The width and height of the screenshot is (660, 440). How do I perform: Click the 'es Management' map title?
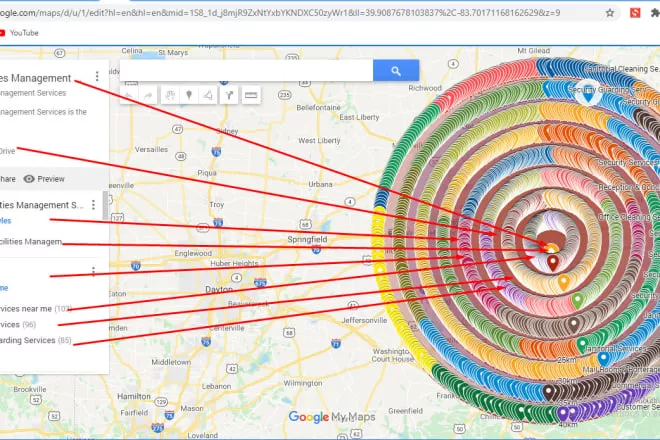coord(36,78)
